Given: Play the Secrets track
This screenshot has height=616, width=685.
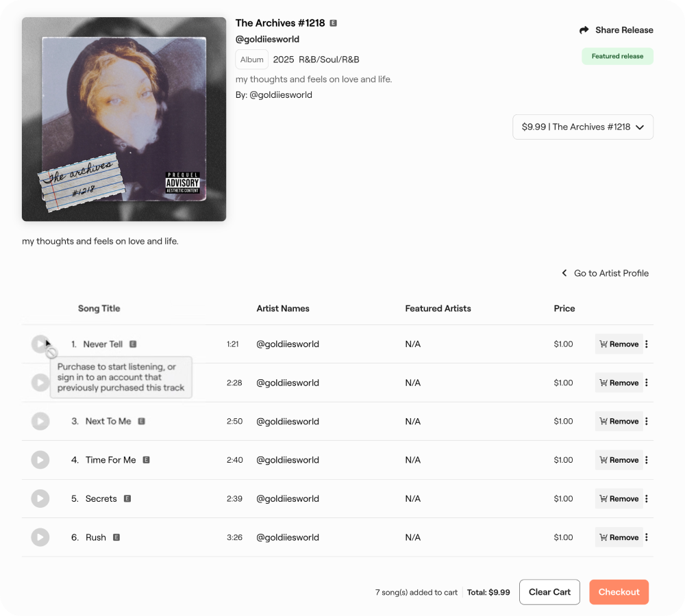Looking at the screenshot, I should pyautogui.click(x=40, y=498).
